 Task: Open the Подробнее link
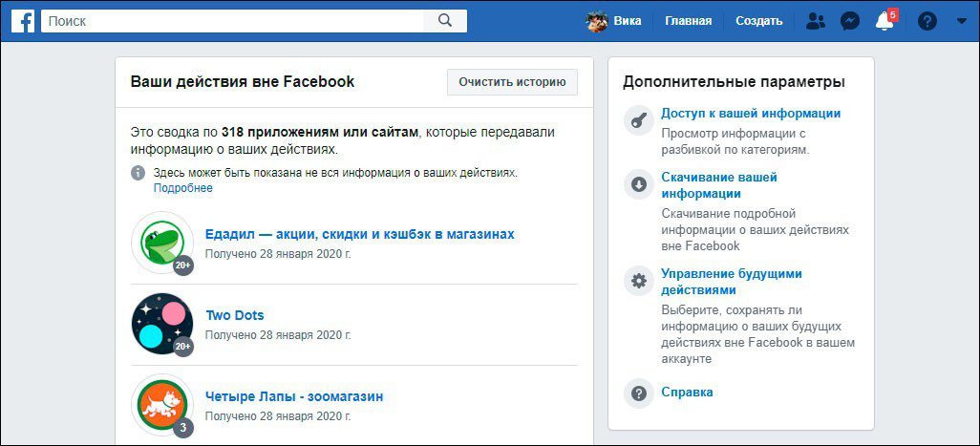click(x=183, y=188)
